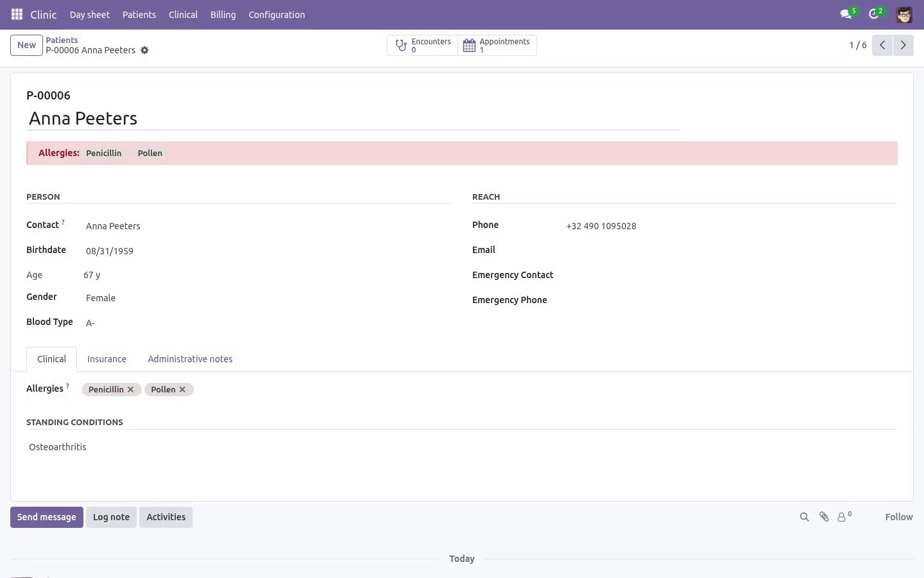Screen dimensions: 924x578
Task: Remove the Pollen allergy tag
Action: [182, 389]
